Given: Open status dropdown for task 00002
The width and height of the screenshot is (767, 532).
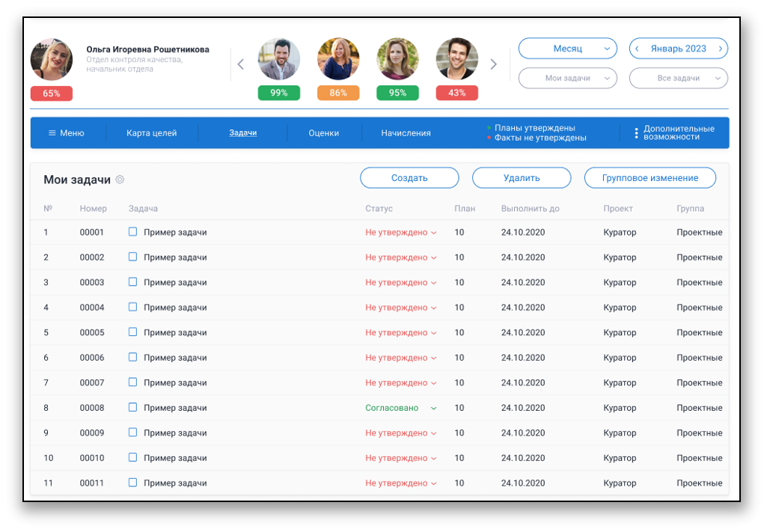Looking at the screenshot, I should click(x=400, y=257).
